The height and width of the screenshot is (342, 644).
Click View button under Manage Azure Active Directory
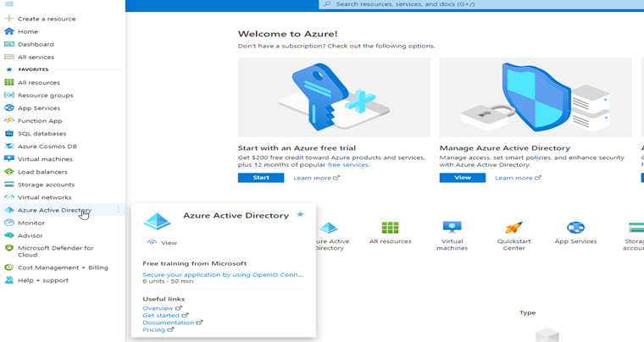pyautogui.click(x=462, y=178)
